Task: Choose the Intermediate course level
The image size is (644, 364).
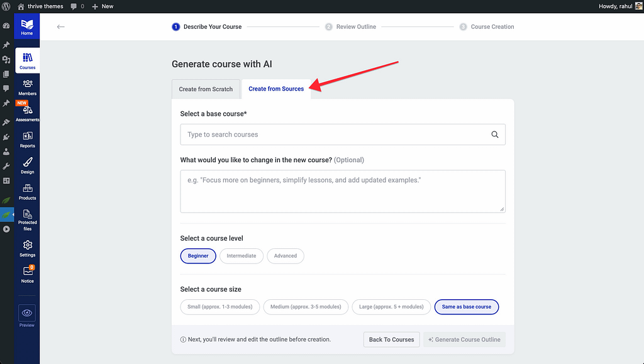Action: 241,256
